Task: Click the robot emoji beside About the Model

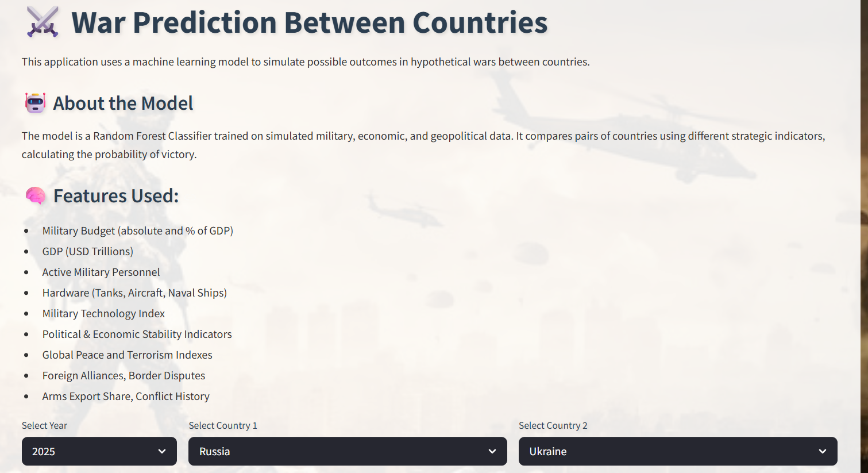Action: [35, 103]
